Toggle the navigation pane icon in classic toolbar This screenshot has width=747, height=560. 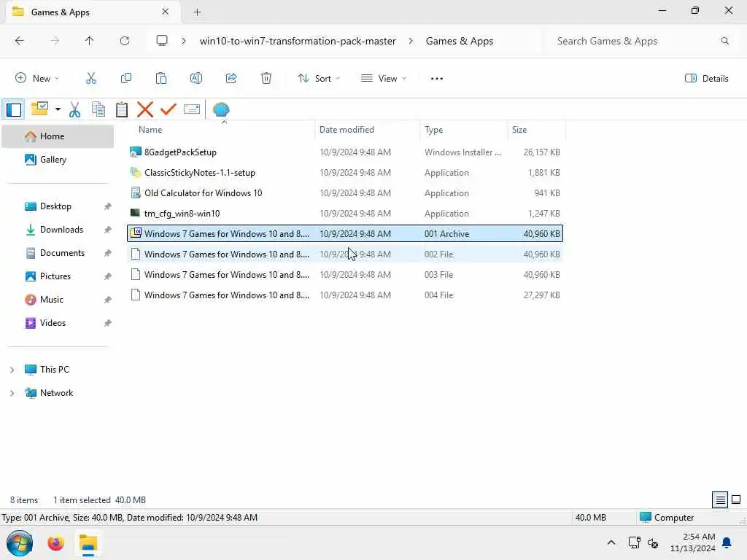(x=14, y=109)
